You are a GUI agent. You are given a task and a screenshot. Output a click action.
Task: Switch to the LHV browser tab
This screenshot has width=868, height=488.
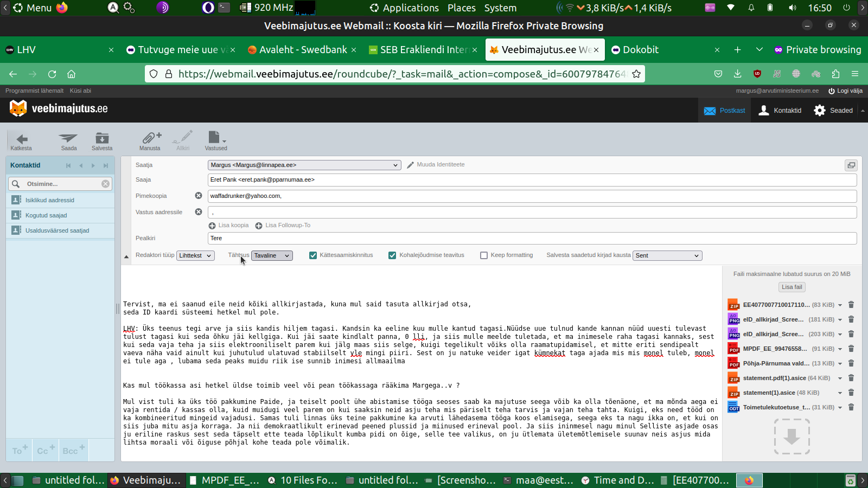tap(59, 49)
